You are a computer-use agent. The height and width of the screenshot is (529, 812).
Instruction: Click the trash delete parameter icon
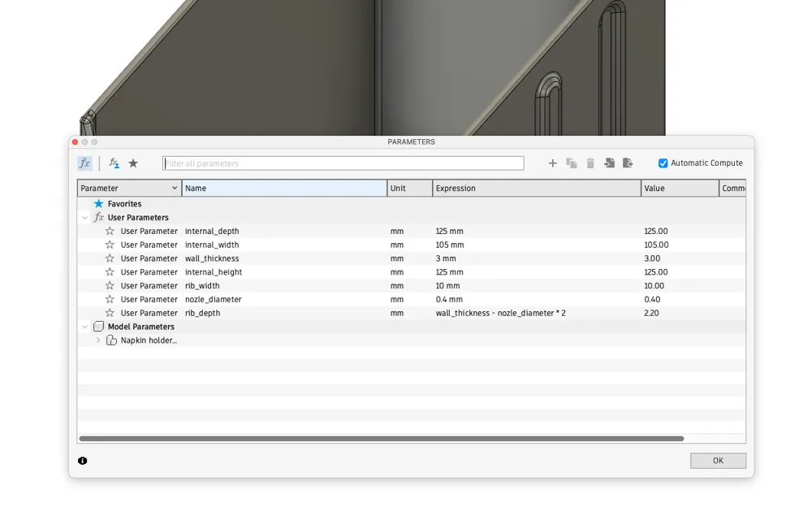click(590, 163)
